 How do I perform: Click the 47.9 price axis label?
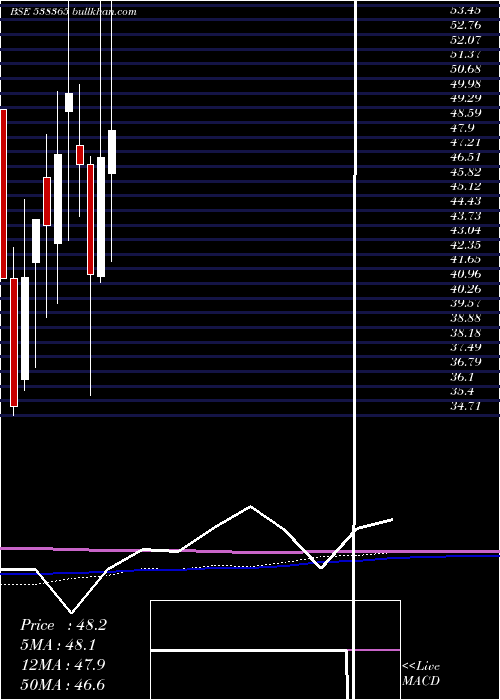tap(462, 128)
